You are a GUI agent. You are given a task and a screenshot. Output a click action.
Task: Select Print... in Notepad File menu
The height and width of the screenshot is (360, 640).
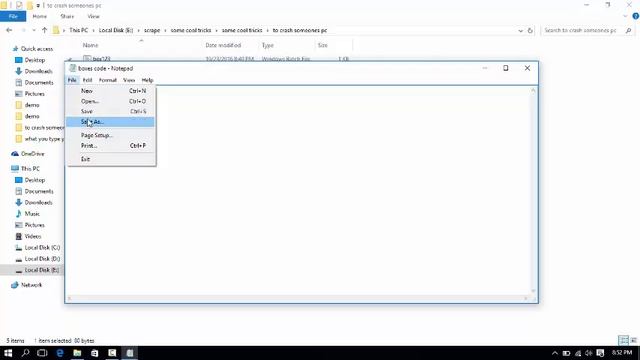tap(110, 145)
